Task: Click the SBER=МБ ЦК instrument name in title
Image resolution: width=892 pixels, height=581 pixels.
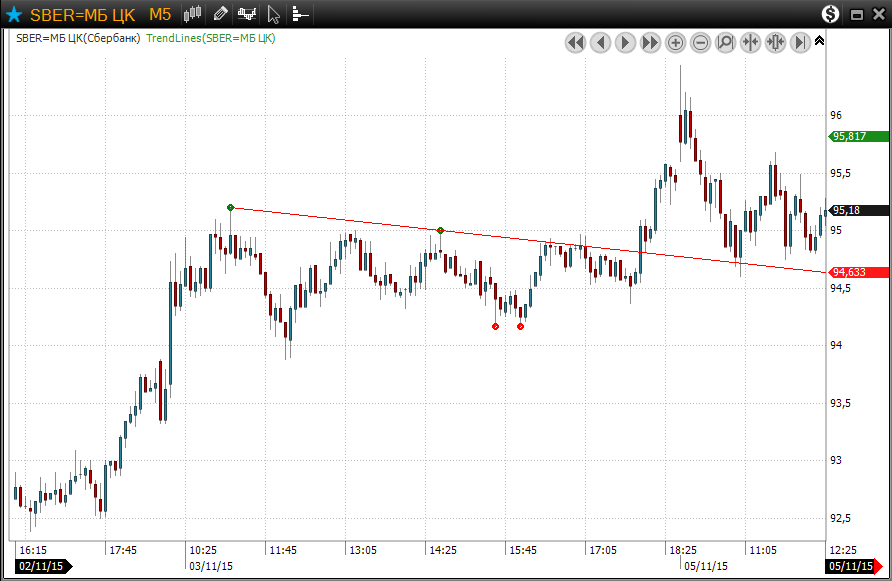Action: [x=82, y=14]
